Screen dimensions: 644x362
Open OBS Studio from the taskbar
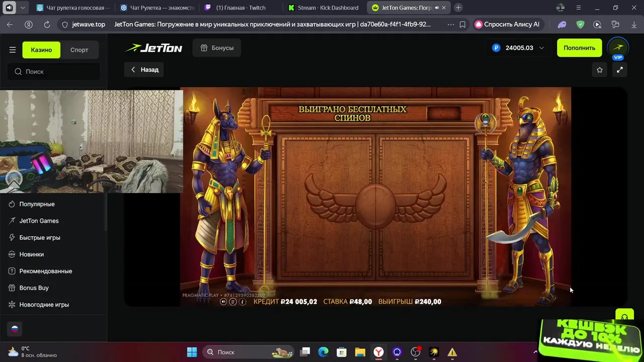click(x=416, y=352)
